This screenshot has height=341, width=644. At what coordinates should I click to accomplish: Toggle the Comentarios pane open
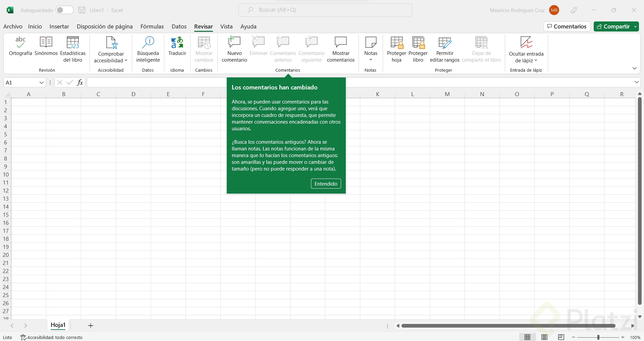567,26
